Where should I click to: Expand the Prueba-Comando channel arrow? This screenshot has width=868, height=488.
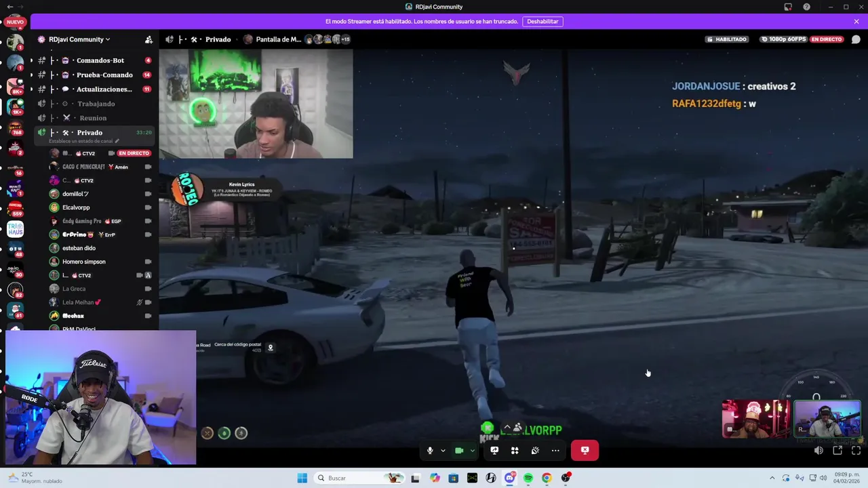(x=31, y=75)
